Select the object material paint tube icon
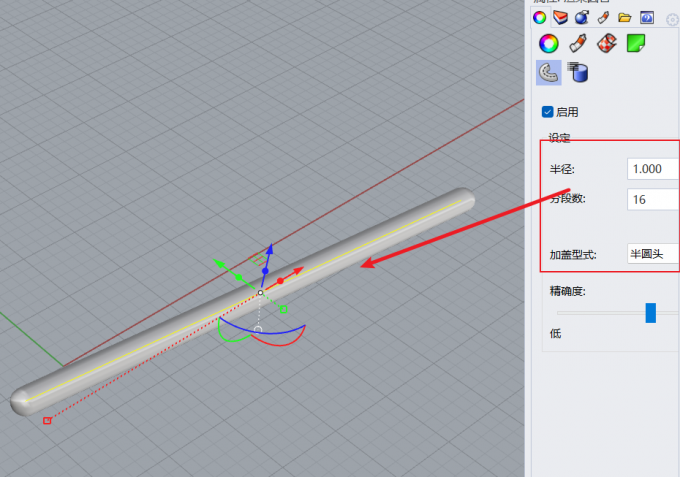Image resolution: width=680 pixels, height=477 pixels. click(x=577, y=43)
